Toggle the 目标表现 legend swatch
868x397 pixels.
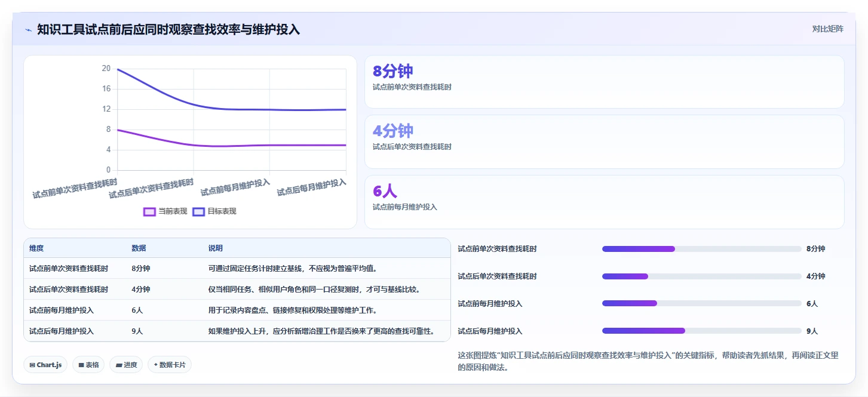pos(198,211)
